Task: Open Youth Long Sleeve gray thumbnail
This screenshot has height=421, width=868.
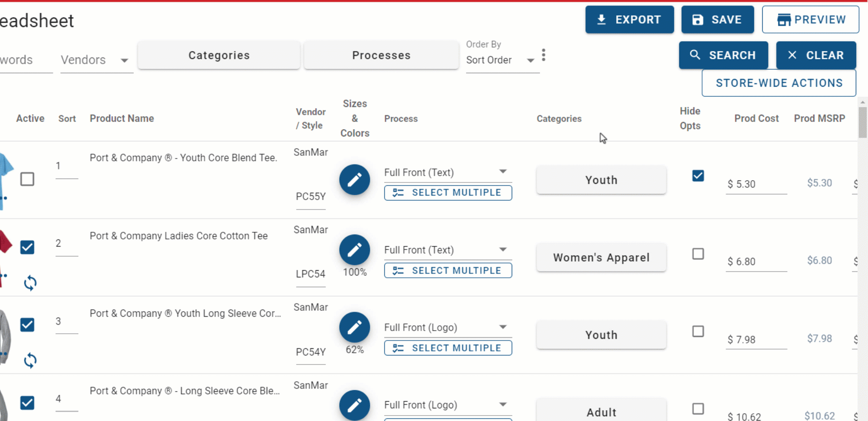Action: 5,337
